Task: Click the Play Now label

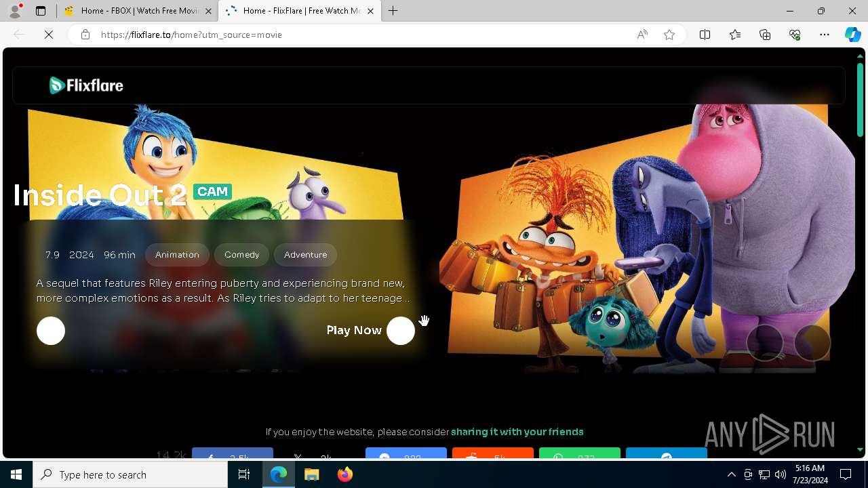Action: [354, 330]
